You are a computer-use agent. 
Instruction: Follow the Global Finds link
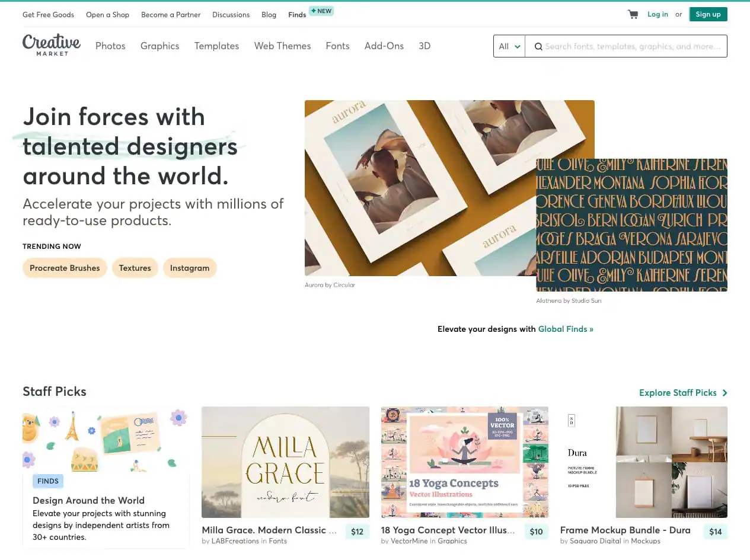(566, 329)
